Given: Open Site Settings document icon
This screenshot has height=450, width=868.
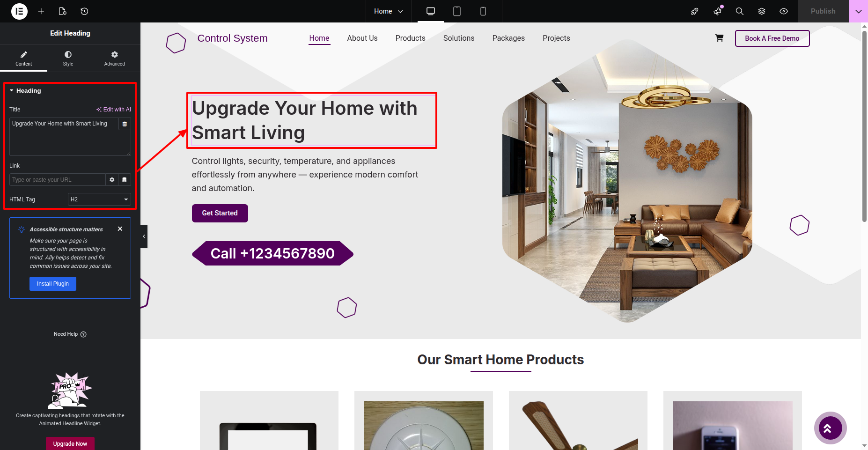Looking at the screenshot, I should click(63, 11).
